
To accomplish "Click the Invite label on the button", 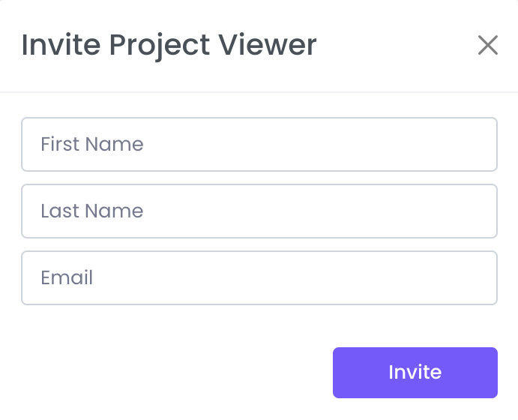I will (x=415, y=372).
